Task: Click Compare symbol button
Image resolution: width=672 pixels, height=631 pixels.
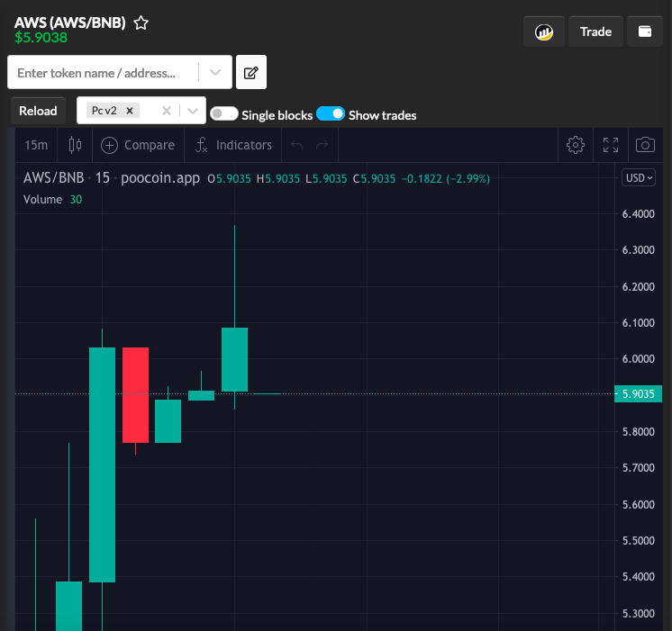Action: click(138, 145)
